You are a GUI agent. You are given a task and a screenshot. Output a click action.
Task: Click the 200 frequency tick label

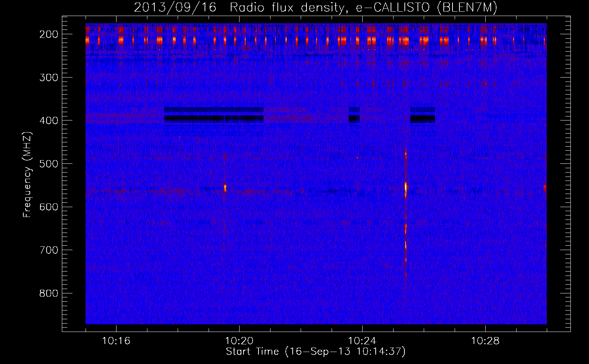[49, 34]
